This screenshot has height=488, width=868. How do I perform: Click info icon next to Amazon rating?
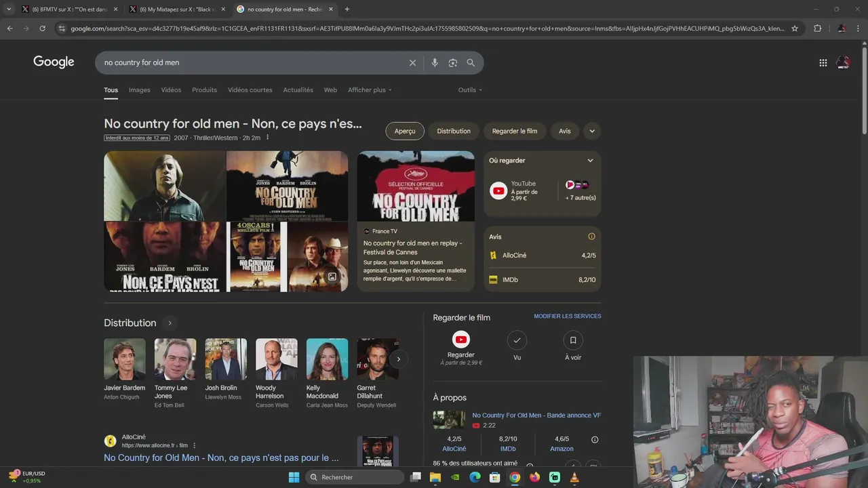pos(595,439)
